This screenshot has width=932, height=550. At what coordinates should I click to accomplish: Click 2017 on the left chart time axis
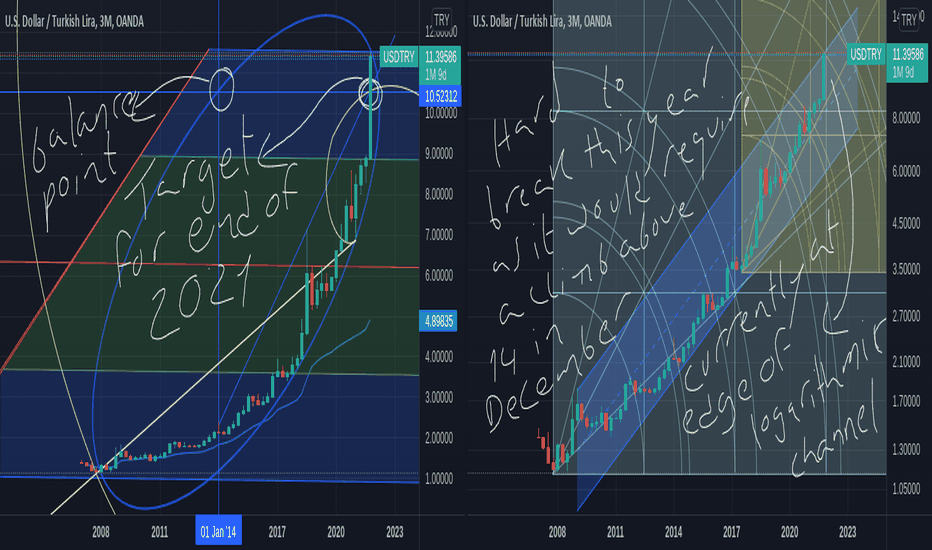[x=277, y=532]
